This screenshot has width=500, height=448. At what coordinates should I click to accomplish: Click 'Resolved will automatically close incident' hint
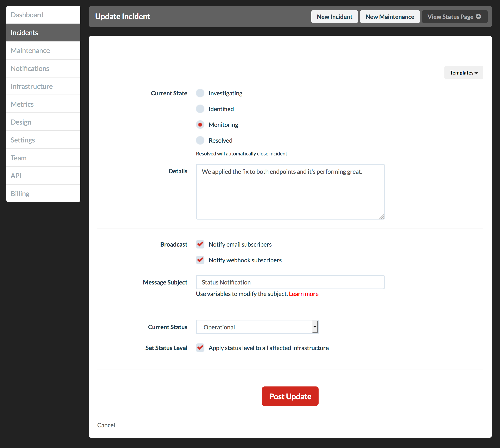tap(241, 153)
